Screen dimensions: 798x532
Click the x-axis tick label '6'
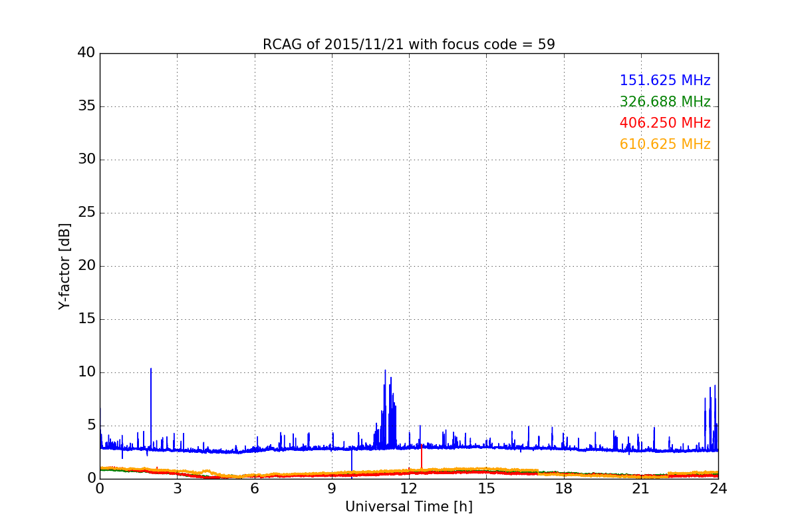point(254,488)
